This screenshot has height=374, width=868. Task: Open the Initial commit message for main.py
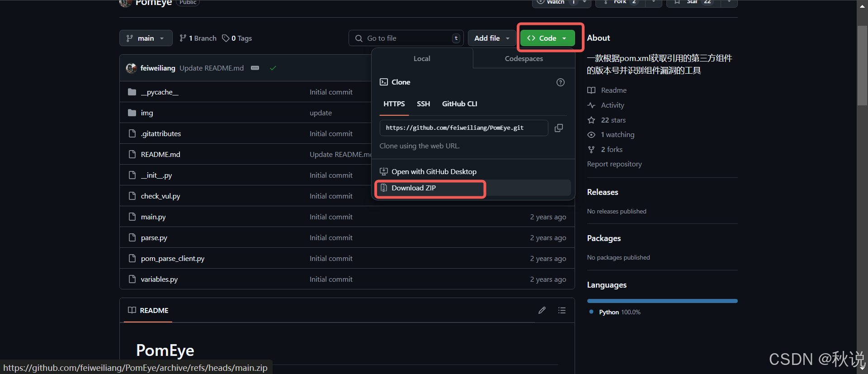click(331, 217)
